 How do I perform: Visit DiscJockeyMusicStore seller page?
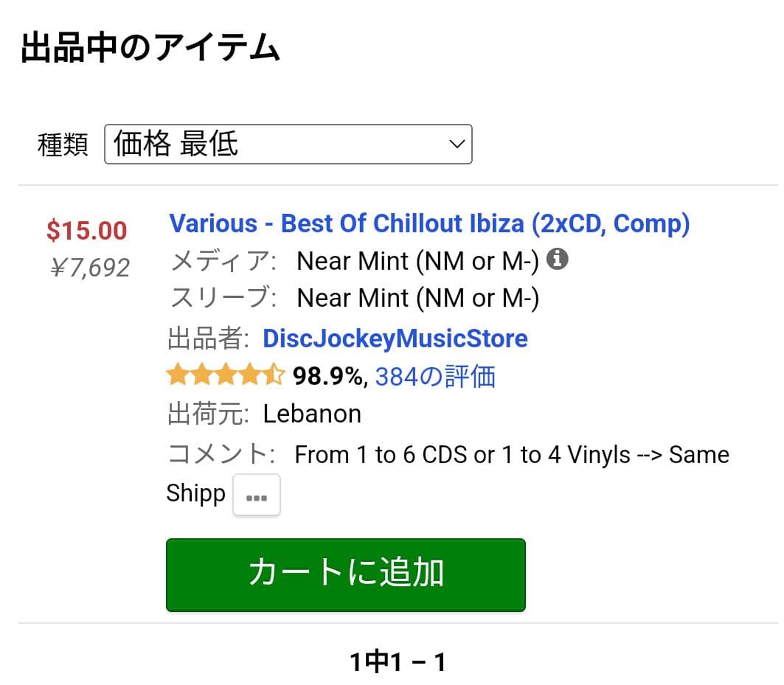click(x=395, y=338)
